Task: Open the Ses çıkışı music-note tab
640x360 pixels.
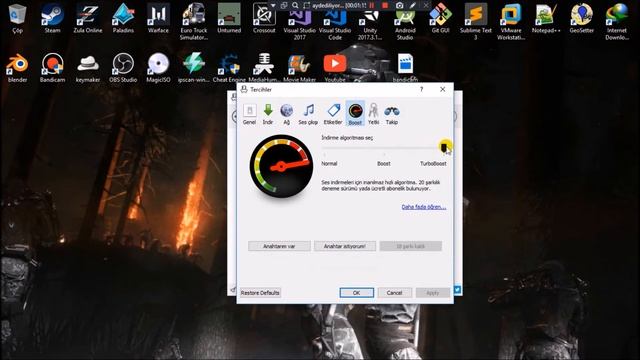Action: coord(308,114)
